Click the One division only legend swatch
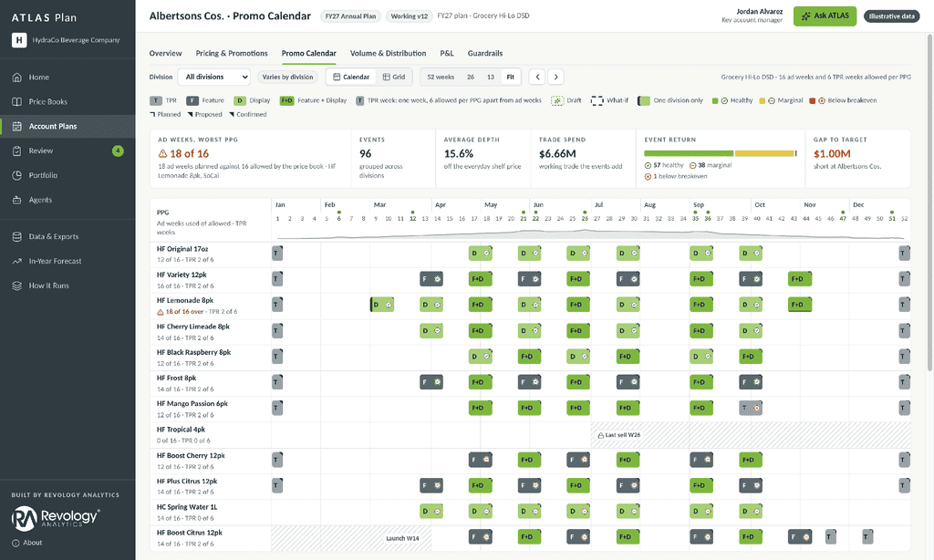 click(x=643, y=100)
